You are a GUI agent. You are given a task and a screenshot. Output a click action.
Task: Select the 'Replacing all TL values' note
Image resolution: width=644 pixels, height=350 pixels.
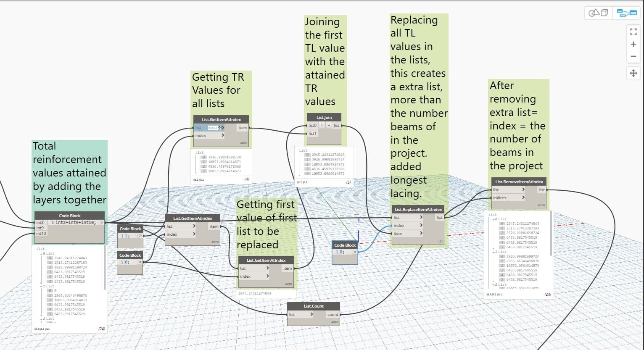click(x=419, y=107)
